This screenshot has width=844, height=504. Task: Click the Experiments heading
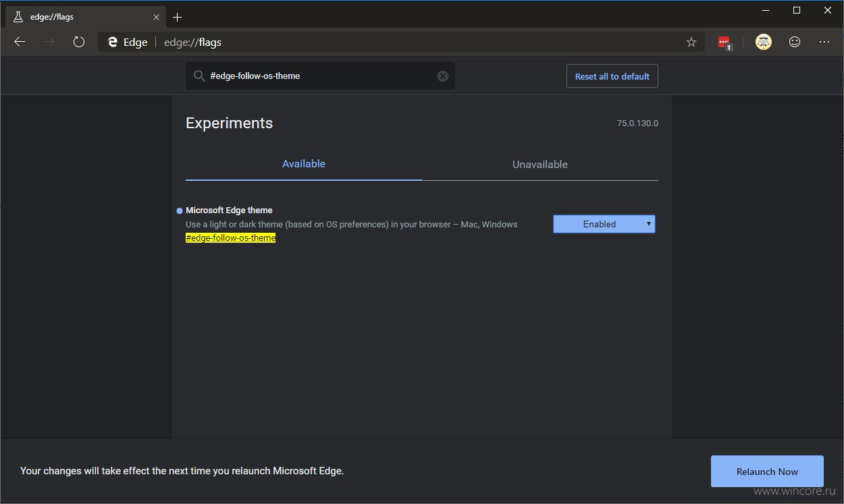click(230, 123)
